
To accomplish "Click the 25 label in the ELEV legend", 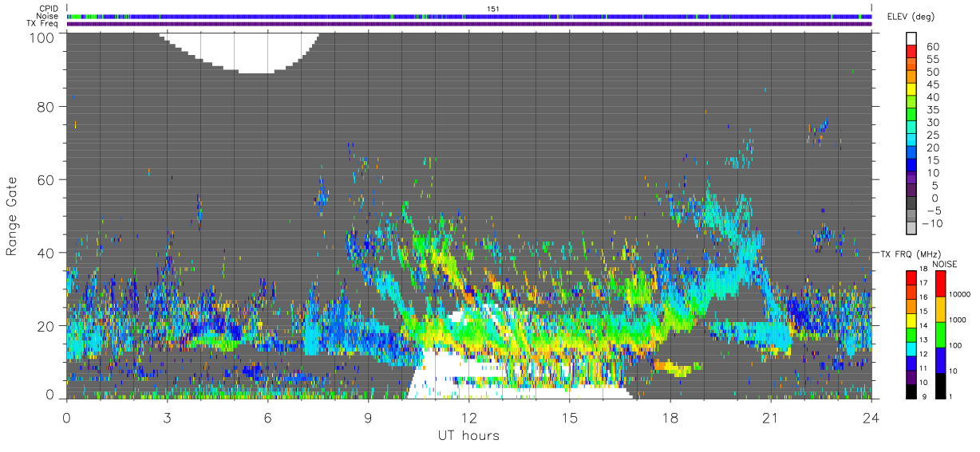I will 932,136.
